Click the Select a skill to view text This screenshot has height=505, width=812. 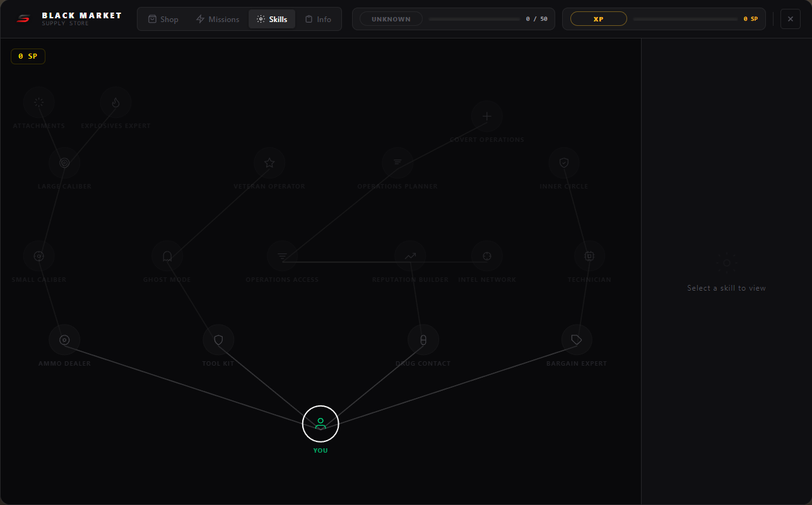point(727,288)
